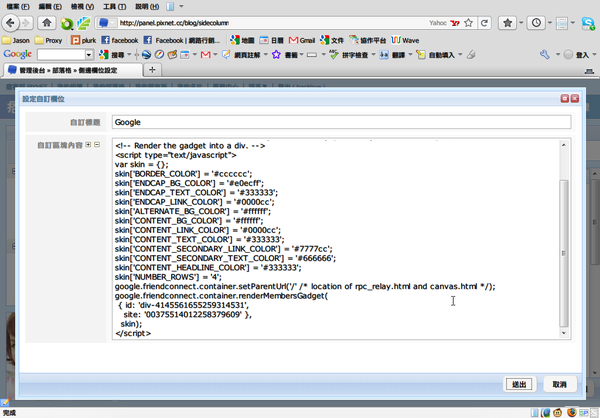Screen dimensions: 600x418
Task: Click the 自訂標題 field containing Google
Action: (x=341, y=122)
